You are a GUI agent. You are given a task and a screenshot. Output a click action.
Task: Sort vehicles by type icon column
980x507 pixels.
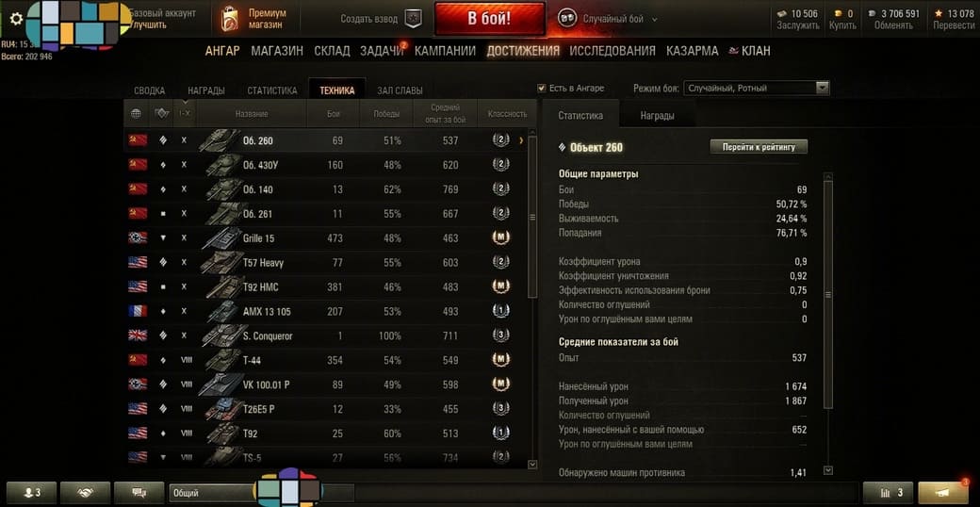(162, 114)
